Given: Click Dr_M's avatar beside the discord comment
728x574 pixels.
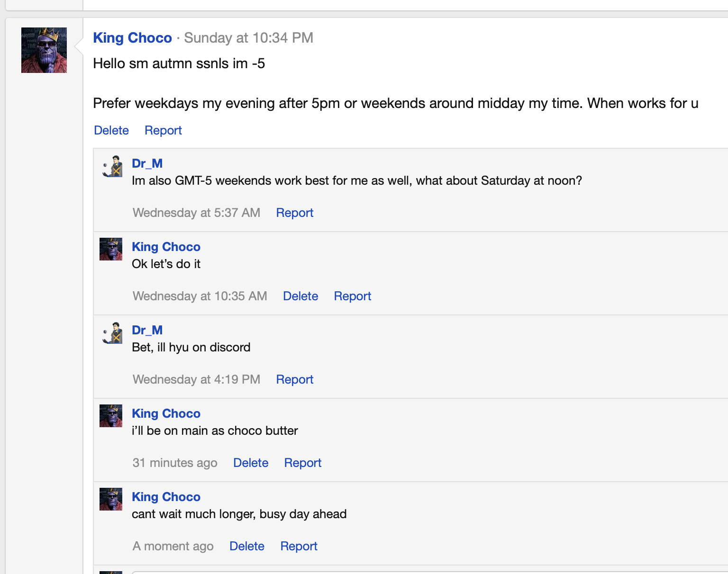Looking at the screenshot, I should pyautogui.click(x=111, y=333).
